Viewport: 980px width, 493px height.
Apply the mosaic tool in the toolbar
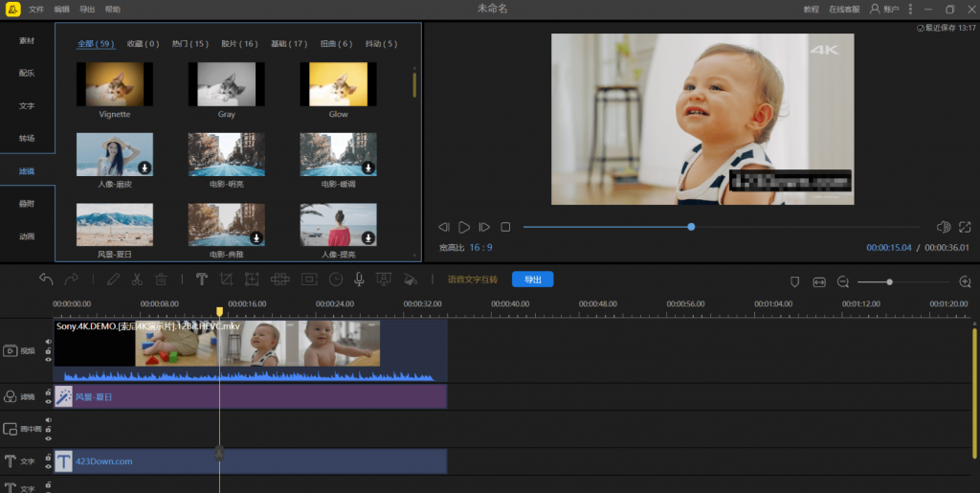pyautogui.click(x=280, y=280)
